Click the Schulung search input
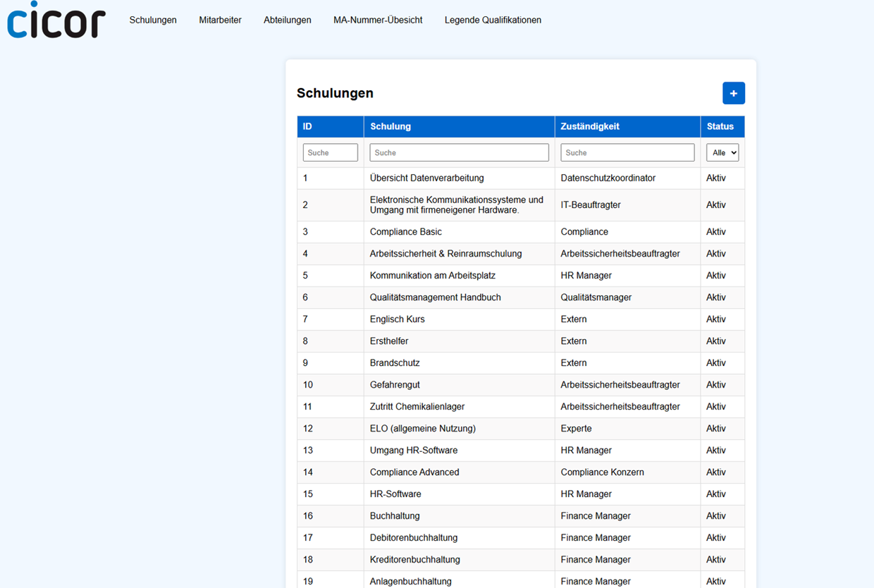Screen dimensions: 874x588 coord(459,152)
